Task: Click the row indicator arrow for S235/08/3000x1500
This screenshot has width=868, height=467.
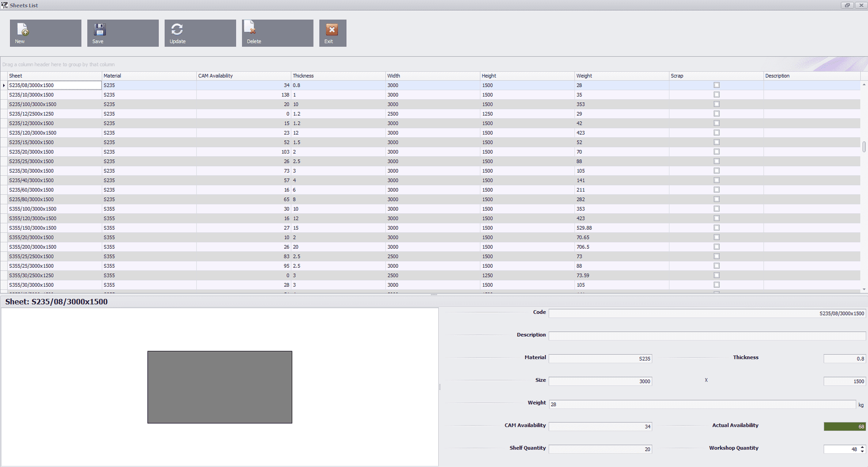Action: point(4,85)
